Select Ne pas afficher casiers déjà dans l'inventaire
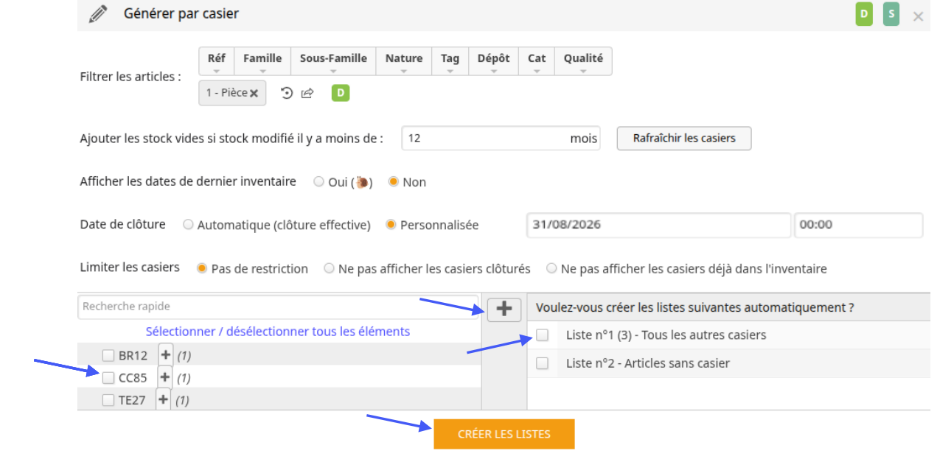Screen dimensions: 932x454 [552, 269]
